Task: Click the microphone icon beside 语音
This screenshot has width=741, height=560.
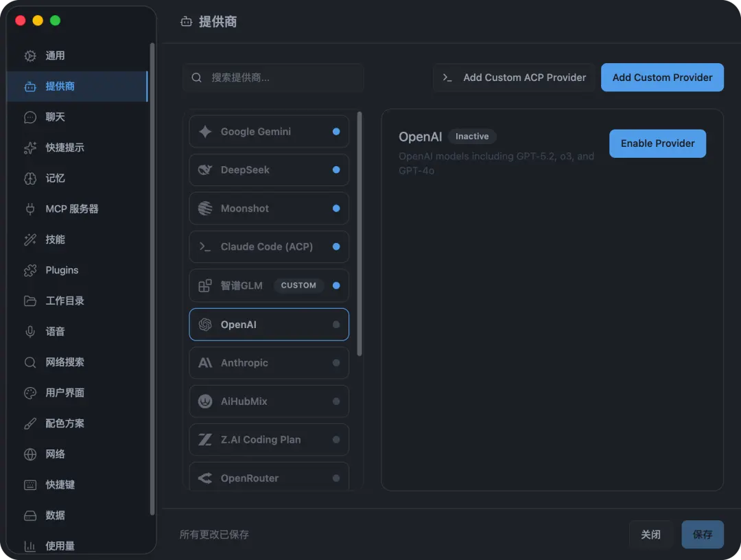Action: 30,331
